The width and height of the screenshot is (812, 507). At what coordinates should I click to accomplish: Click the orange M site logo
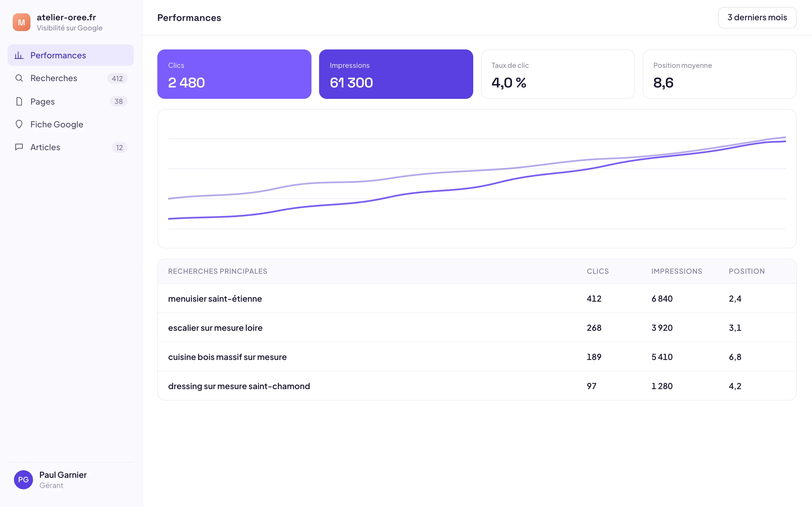[22, 22]
